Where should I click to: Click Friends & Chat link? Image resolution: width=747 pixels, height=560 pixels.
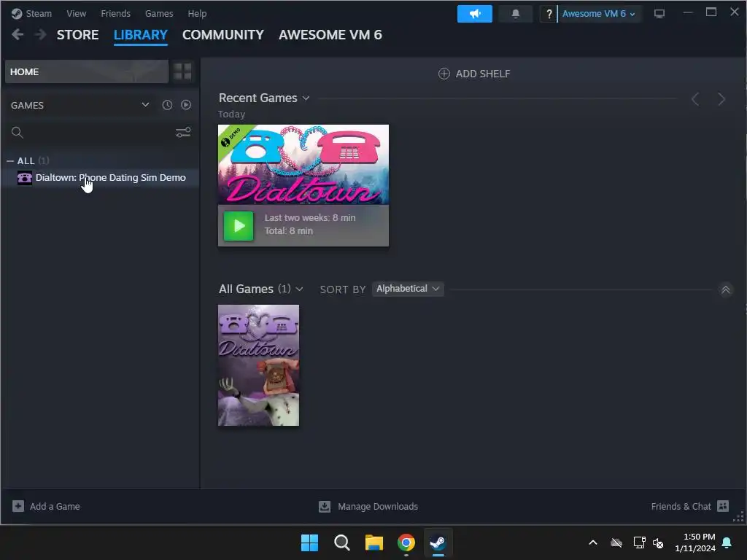click(x=681, y=506)
